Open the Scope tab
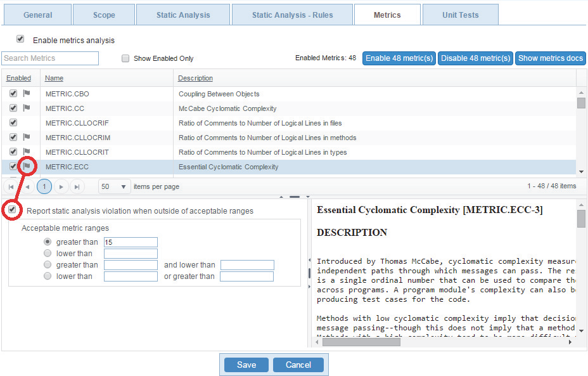588x376 pixels. point(104,15)
